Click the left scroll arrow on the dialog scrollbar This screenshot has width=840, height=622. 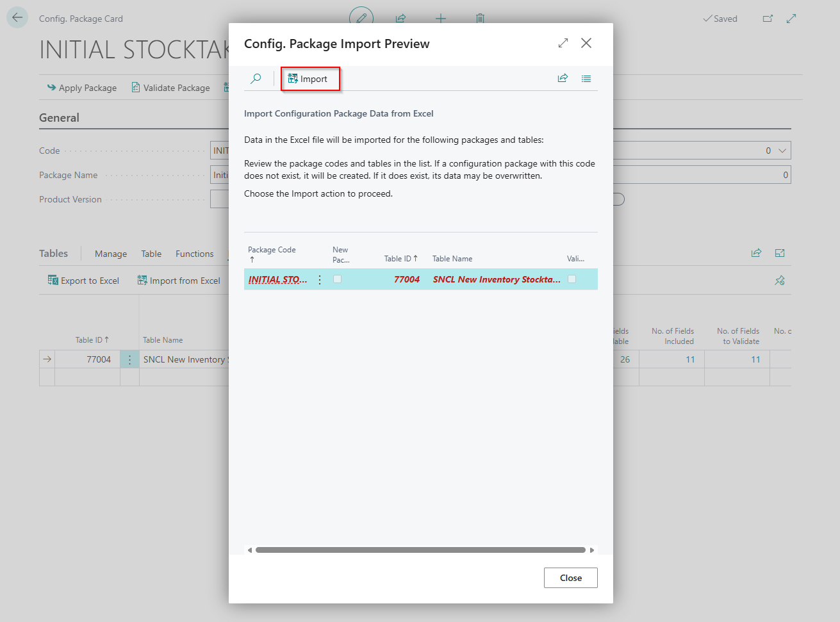[249, 550]
